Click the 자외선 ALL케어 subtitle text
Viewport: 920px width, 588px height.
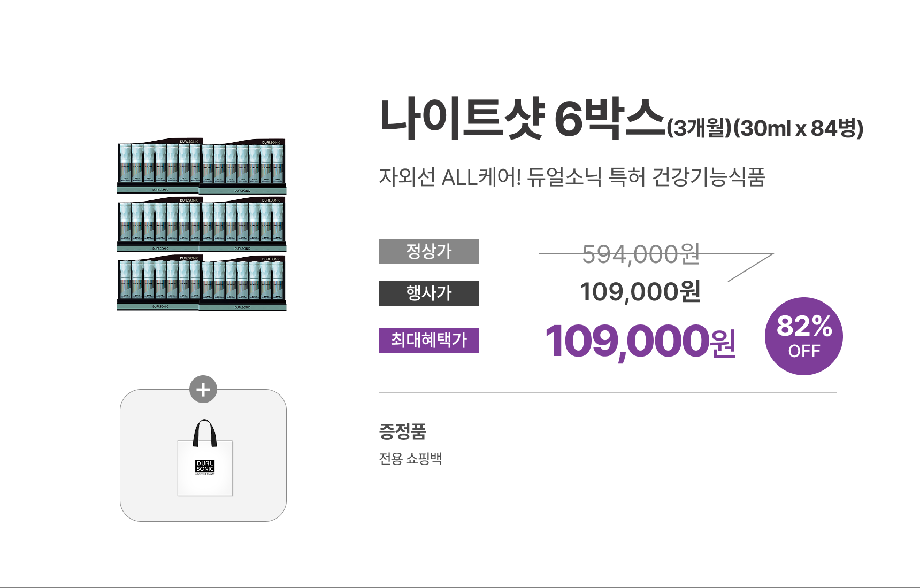572,177
